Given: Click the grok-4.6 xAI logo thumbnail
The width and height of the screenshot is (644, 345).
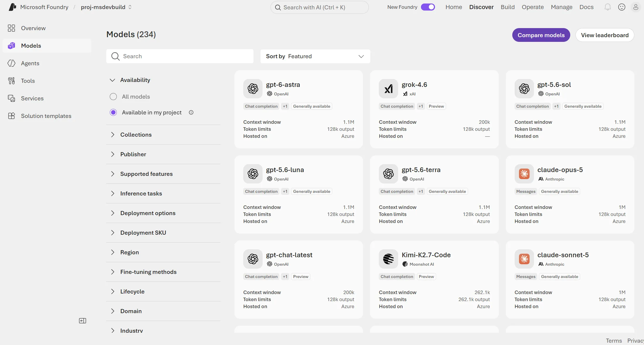Looking at the screenshot, I should click(388, 88).
